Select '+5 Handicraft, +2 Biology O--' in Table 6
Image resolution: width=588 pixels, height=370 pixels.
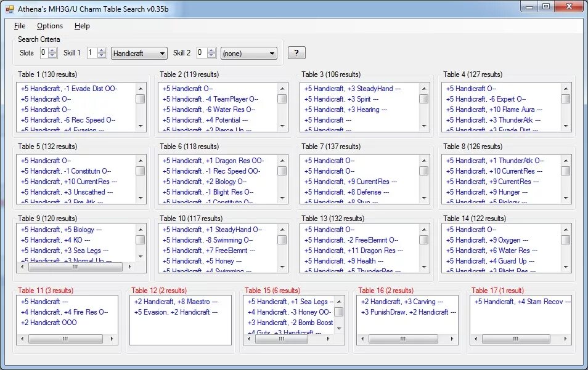coord(205,182)
